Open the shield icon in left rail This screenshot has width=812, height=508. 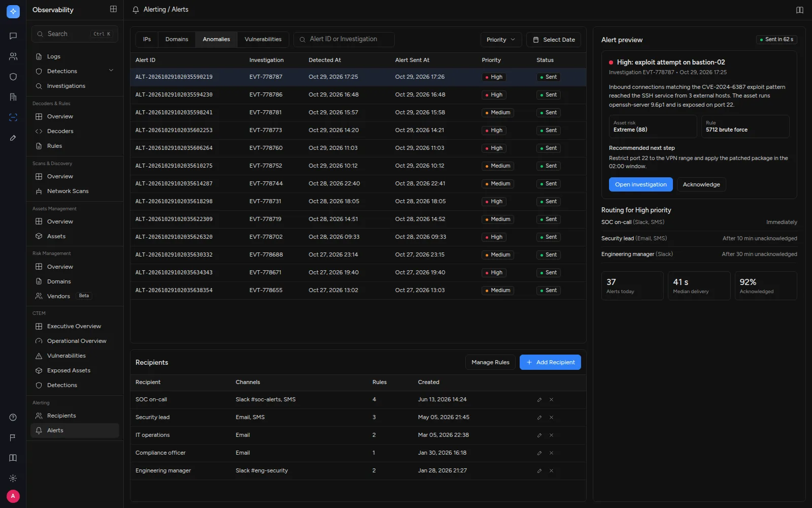tap(13, 77)
